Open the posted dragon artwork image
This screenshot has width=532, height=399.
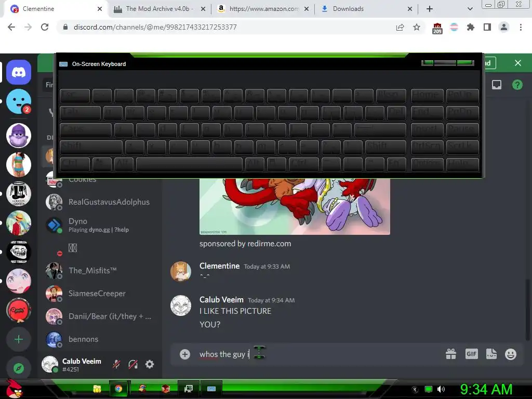295,206
